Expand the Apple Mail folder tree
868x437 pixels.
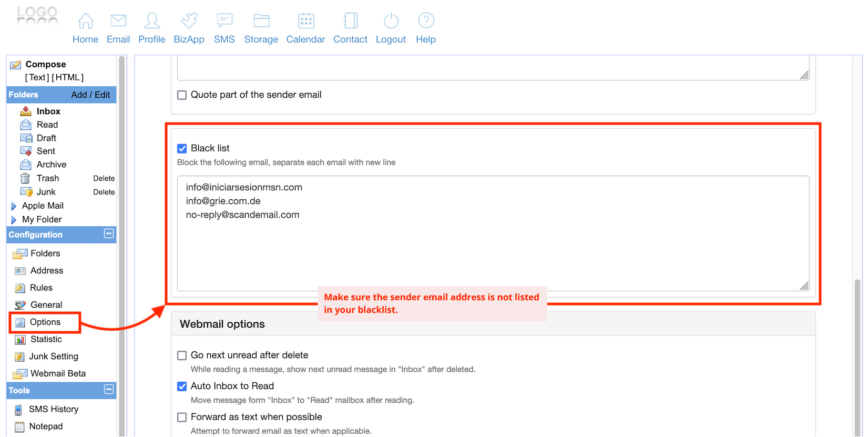tap(14, 206)
